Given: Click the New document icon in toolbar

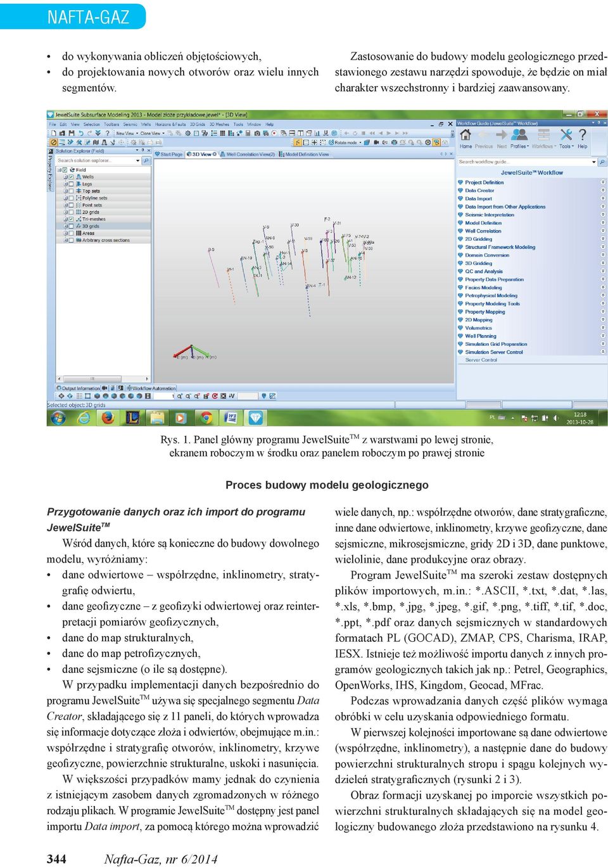Looking at the screenshot, I should 53,133.
